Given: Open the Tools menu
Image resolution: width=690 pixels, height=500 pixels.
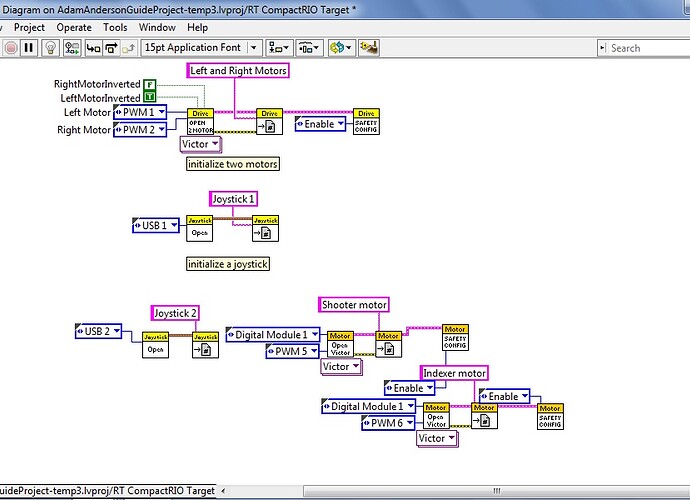Looking at the screenshot, I should click(x=115, y=27).
